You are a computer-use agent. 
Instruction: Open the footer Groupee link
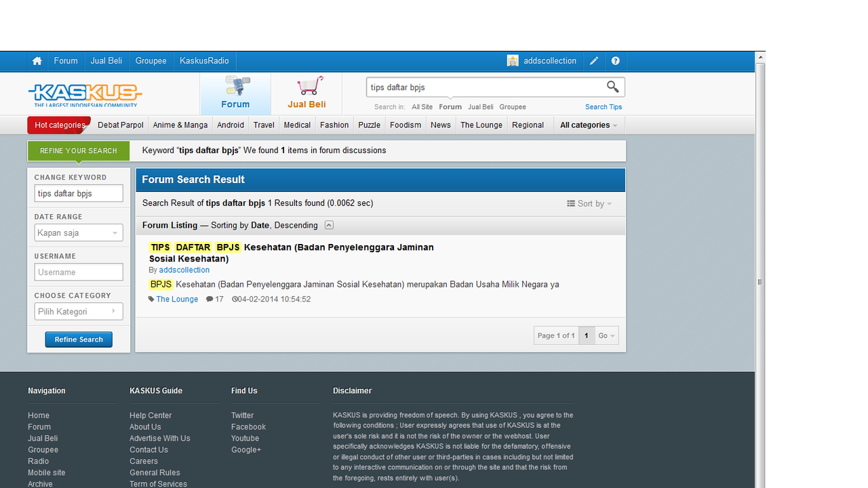click(43, 450)
